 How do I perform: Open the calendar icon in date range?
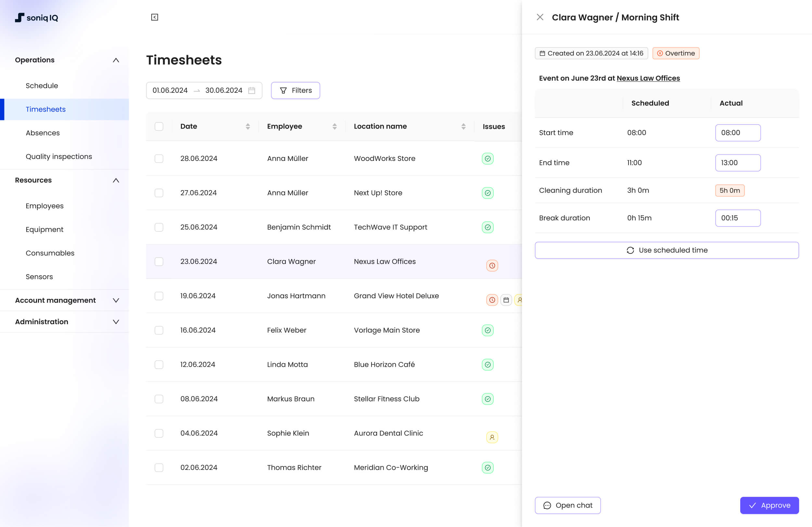[x=251, y=90]
